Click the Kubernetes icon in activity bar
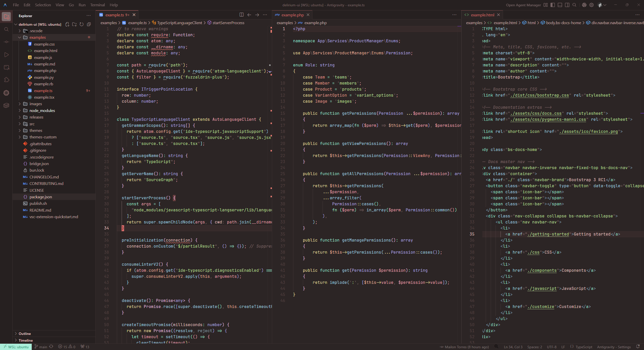 [x=7, y=93]
